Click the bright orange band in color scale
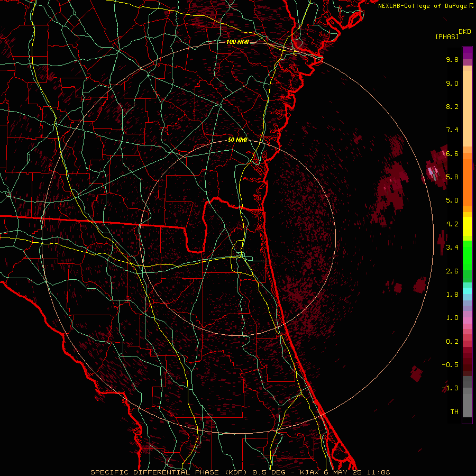476x476 pixels. click(x=467, y=182)
